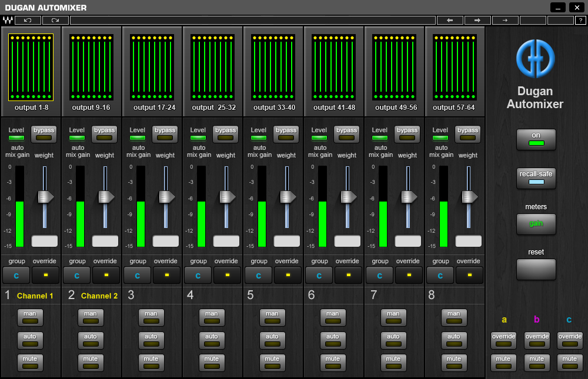Click channel 5 weight value box
The height and width of the screenshot is (379, 588).
[x=287, y=241]
